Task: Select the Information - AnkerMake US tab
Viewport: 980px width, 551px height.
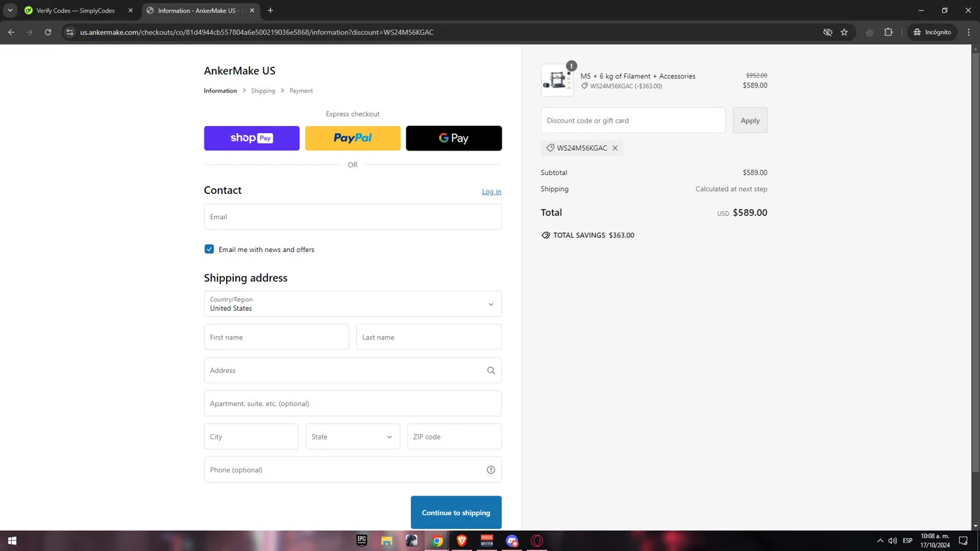Action: click(199, 10)
